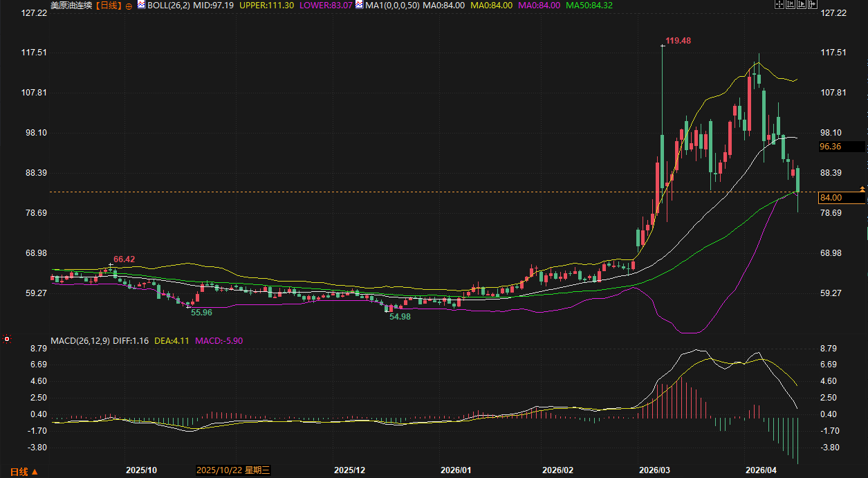Screen dimensions: 868x478
Task: Click the 8.79 label on right MACD axis
Action: 829,348
